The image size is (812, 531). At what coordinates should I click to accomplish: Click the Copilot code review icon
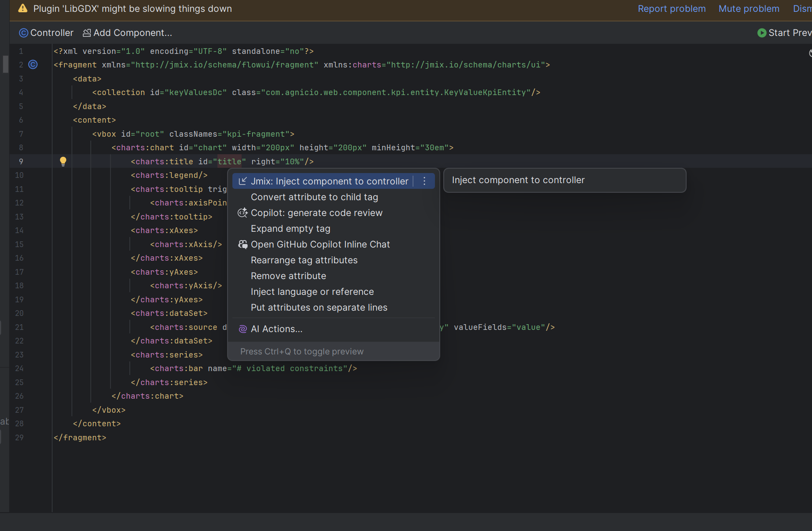242,213
